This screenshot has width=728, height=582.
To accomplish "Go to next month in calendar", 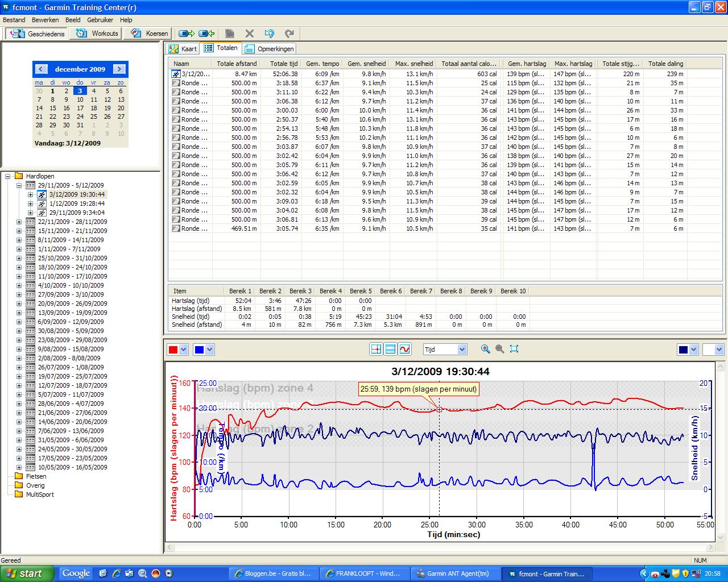I will tap(119, 69).
